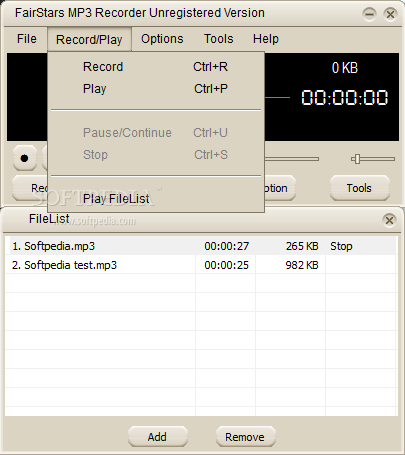Click the 0 KB size readout
The image size is (405, 455).
pos(345,68)
